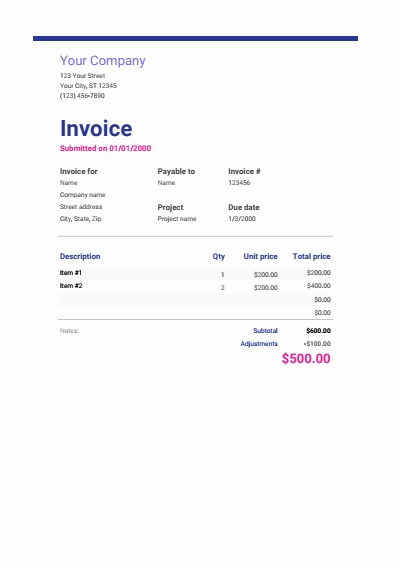Select the "Item #1" description cell
The width and height of the screenshot is (400, 566).
click(x=71, y=273)
